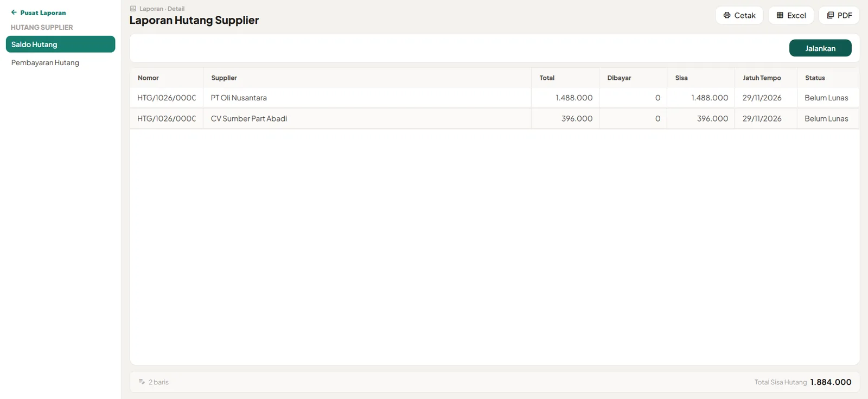The image size is (868, 399).
Task: Select the PT Oli Nusantara row
Action: [494, 98]
